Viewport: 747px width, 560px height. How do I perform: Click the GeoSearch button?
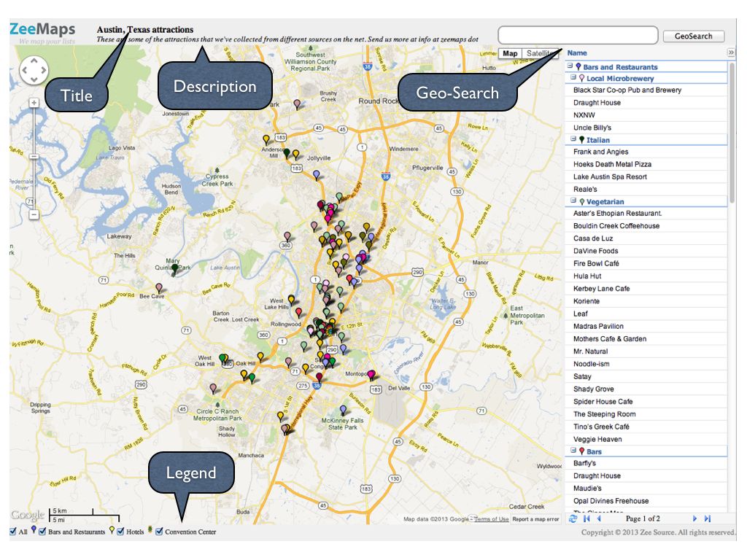click(693, 36)
